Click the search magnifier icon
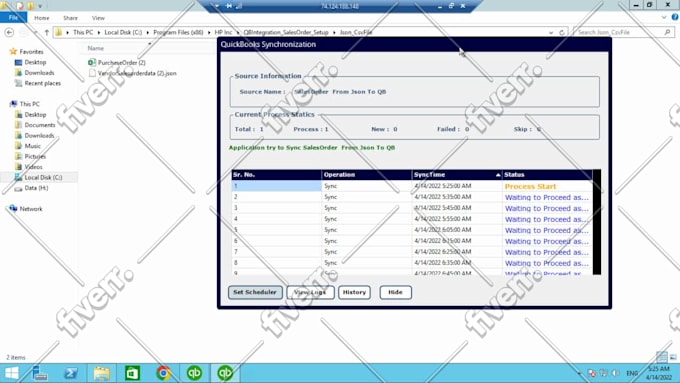Screen dimensions: 680x383 (667, 32)
